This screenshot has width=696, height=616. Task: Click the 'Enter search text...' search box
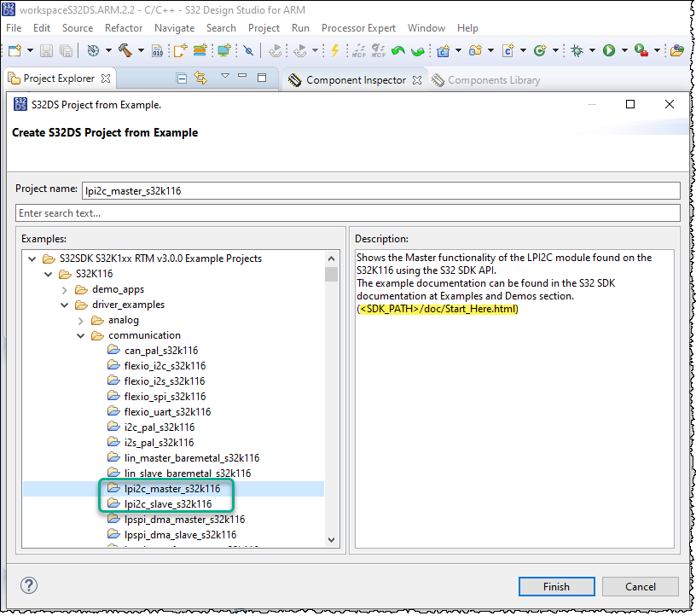(348, 213)
